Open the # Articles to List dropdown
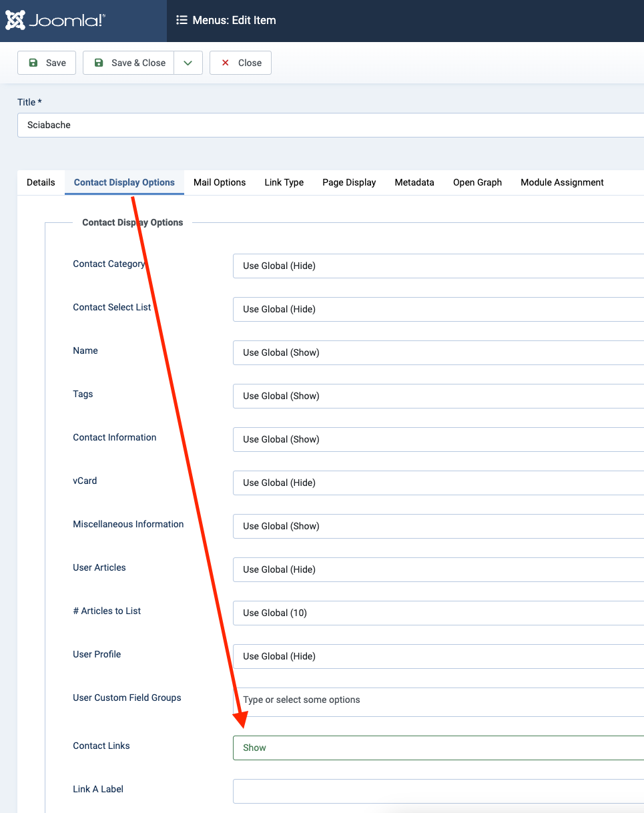 (438, 613)
